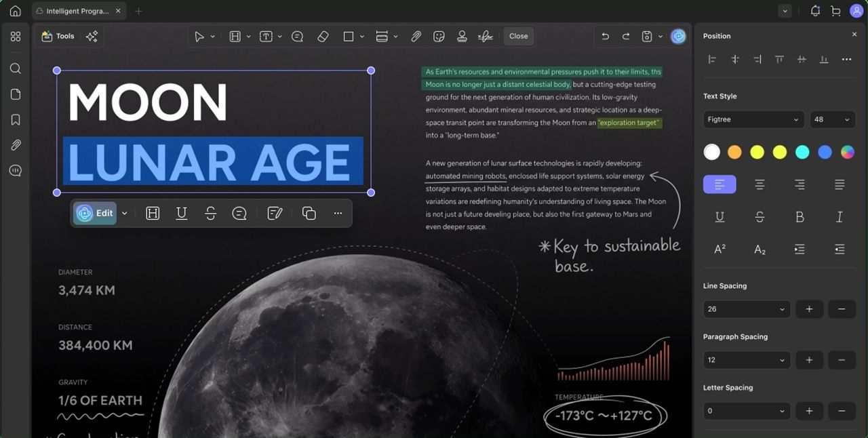Image resolution: width=868 pixels, height=438 pixels.
Task: Click the AI sparkle icon beside Tools
Action: pos(92,37)
